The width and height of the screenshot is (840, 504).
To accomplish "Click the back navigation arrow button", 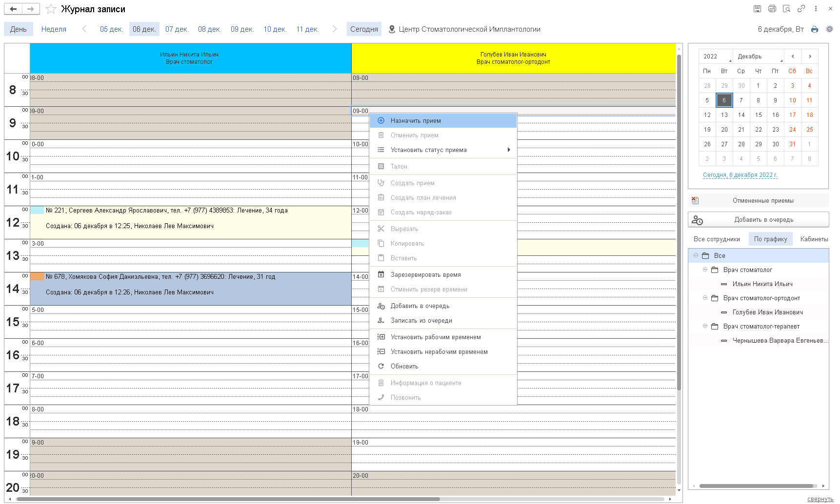I will 13,9.
